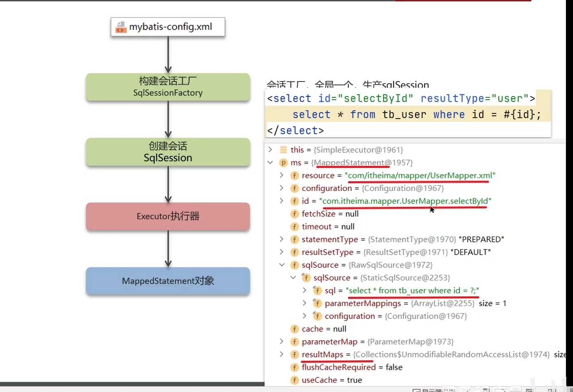Click the field icon next to cache

[x=295, y=329]
